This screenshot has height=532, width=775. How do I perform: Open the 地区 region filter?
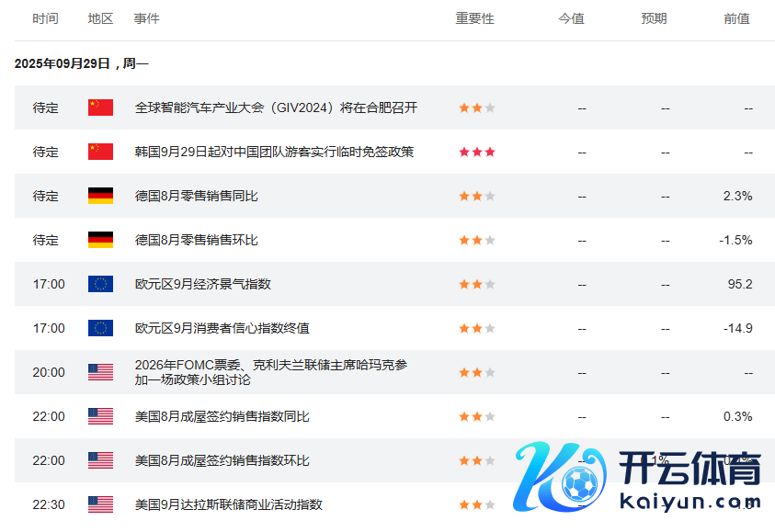(99, 18)
